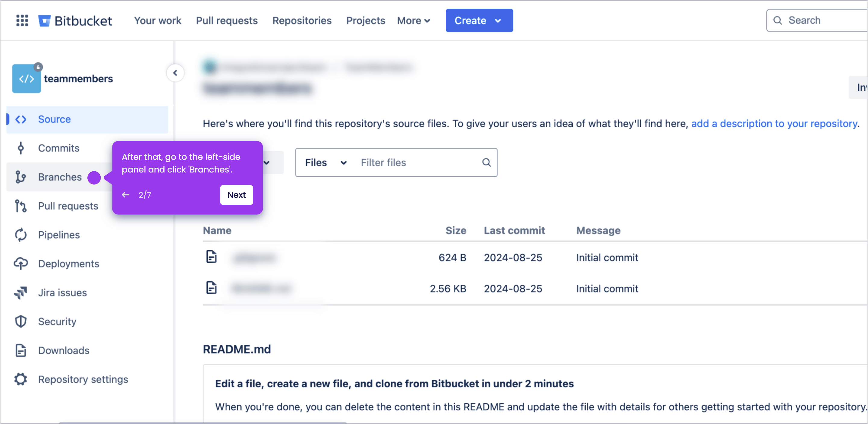
Task: Collapse the sidebar with the chevron button
Action: (x=175, y=73)
